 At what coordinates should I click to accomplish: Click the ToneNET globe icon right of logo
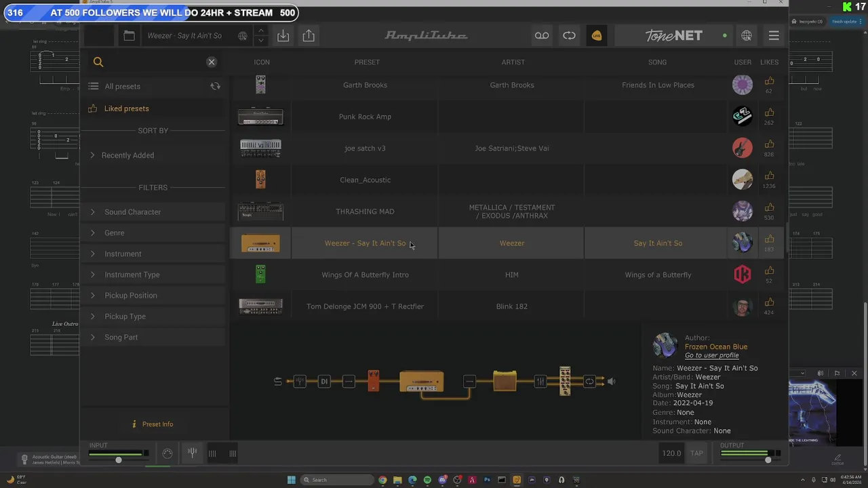[x=747, y=36]
